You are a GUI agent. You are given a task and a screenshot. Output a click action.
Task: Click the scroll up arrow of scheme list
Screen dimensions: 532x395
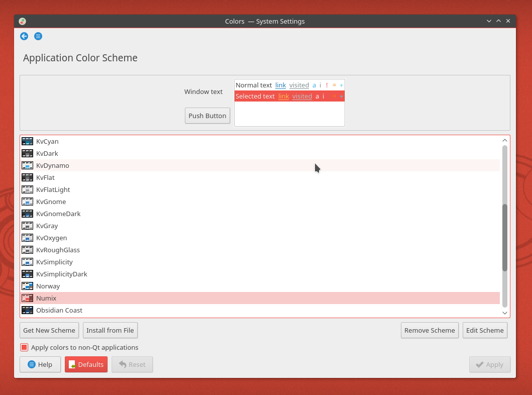[x=505, y=140]
